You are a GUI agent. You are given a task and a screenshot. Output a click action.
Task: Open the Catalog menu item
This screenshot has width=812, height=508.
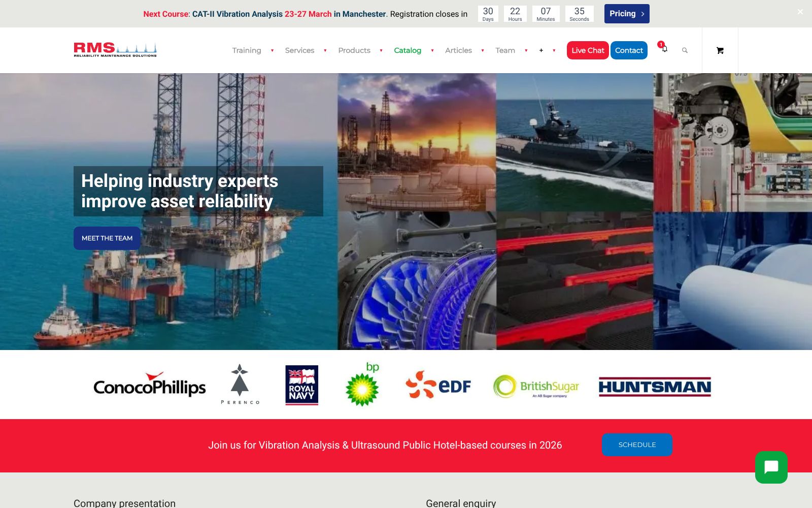(x=408, y=50)
